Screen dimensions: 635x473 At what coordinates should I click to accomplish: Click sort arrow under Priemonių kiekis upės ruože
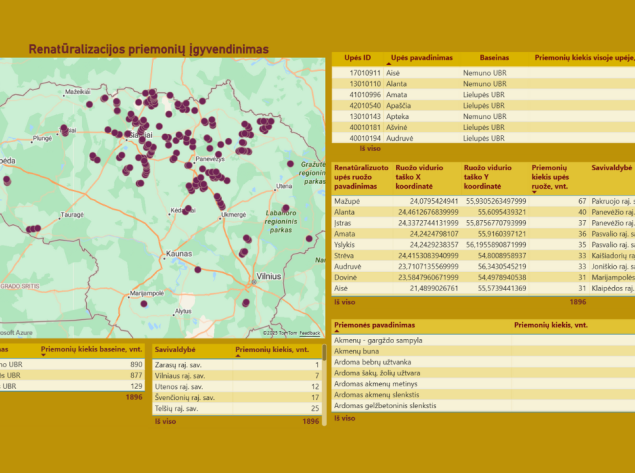click(x=535, y=191)
